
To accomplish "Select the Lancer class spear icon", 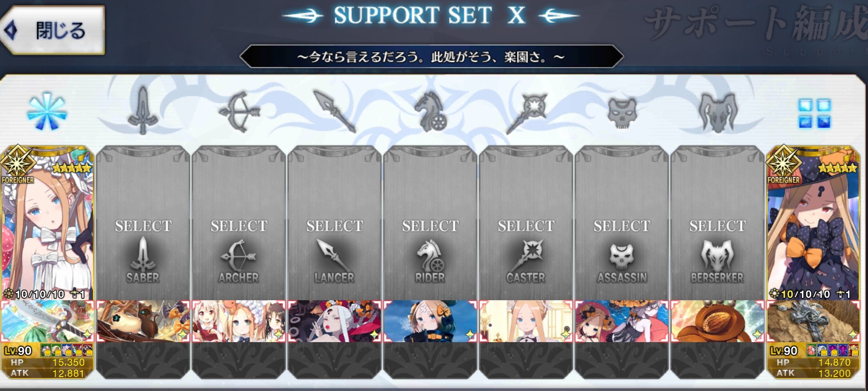I will pos(334,111).
